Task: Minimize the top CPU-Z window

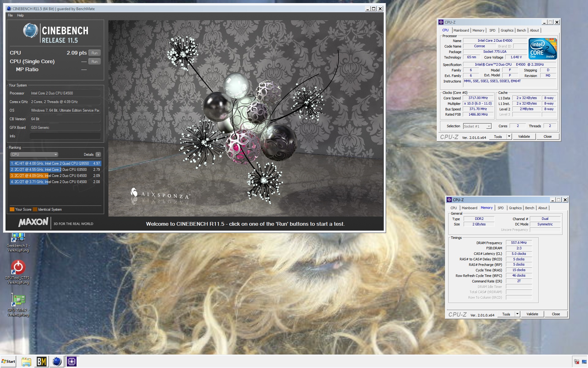Action: coord(544,22)
